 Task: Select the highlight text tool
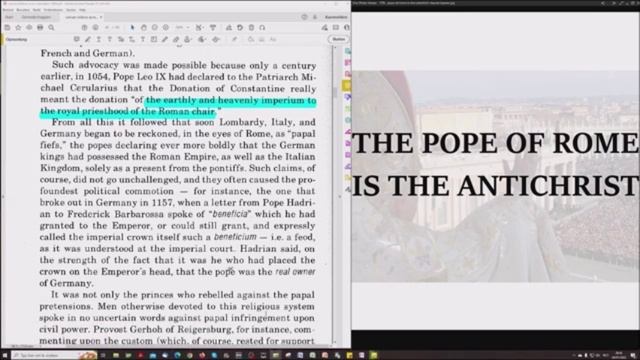[x=87, y=39]
